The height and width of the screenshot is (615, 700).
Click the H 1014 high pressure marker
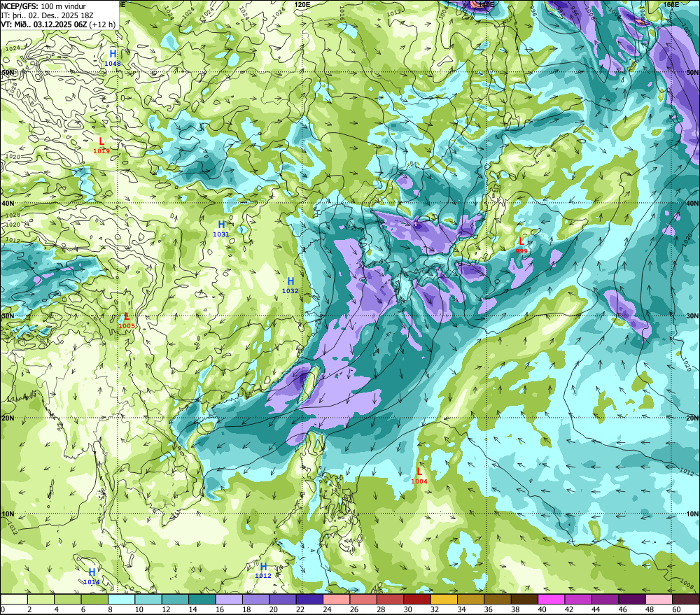tap(92, 577)
